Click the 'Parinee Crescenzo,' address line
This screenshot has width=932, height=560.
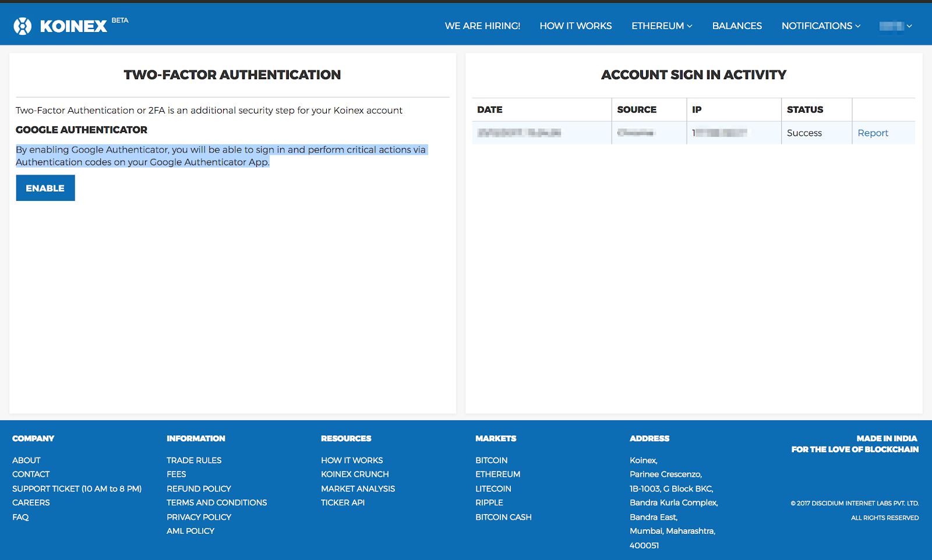tap(666, 474)
